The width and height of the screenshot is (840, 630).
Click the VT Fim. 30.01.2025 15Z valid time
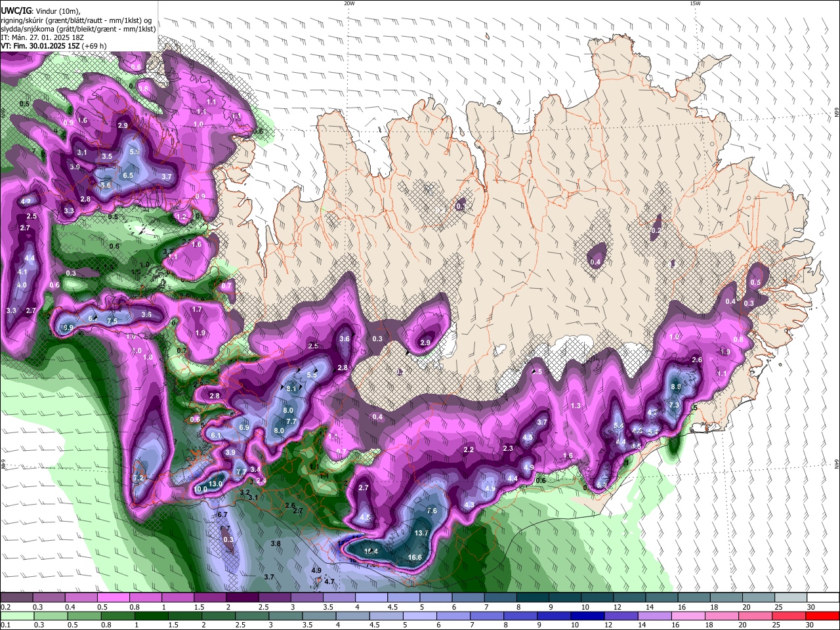coord(54,46)
